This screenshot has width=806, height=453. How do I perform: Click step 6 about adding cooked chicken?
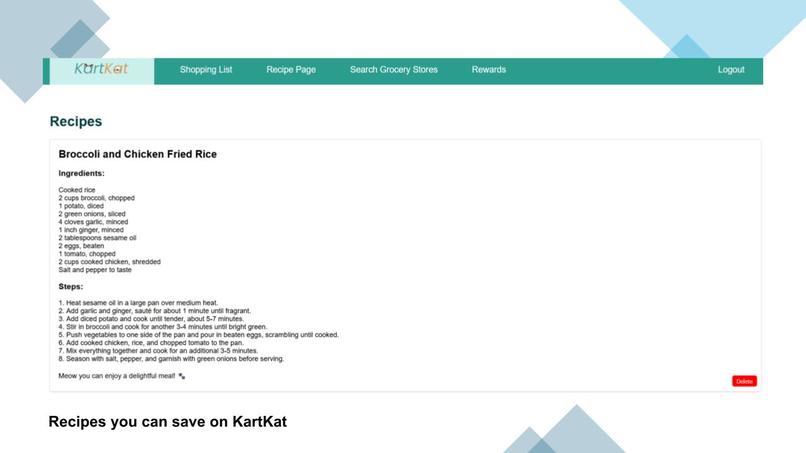[151, 342]
